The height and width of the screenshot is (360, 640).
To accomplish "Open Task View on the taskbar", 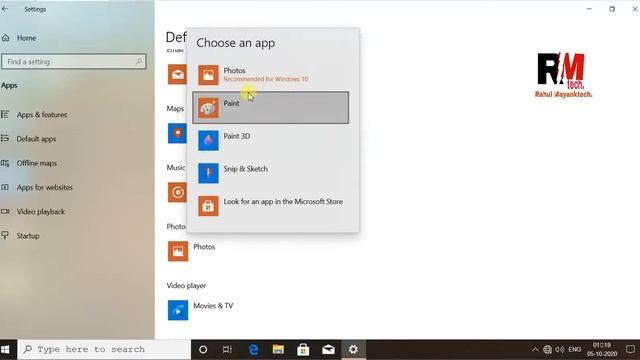I will pos(227,349).
